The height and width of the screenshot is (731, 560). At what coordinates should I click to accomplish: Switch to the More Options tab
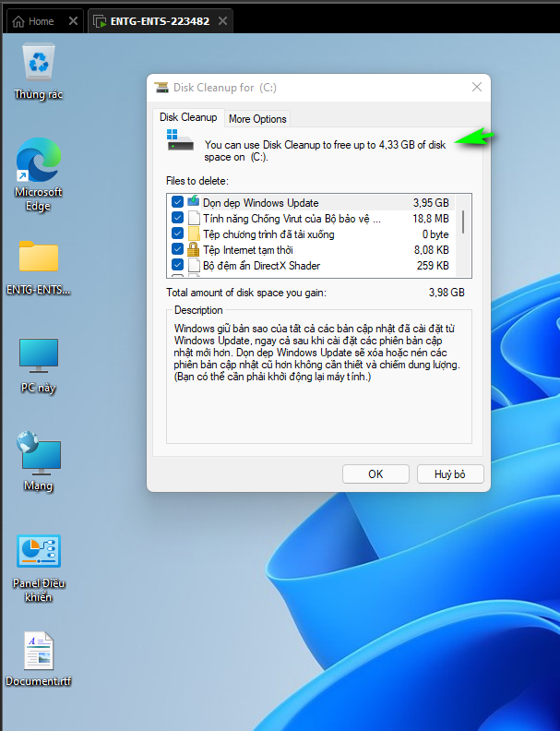(x=257, y=119)
